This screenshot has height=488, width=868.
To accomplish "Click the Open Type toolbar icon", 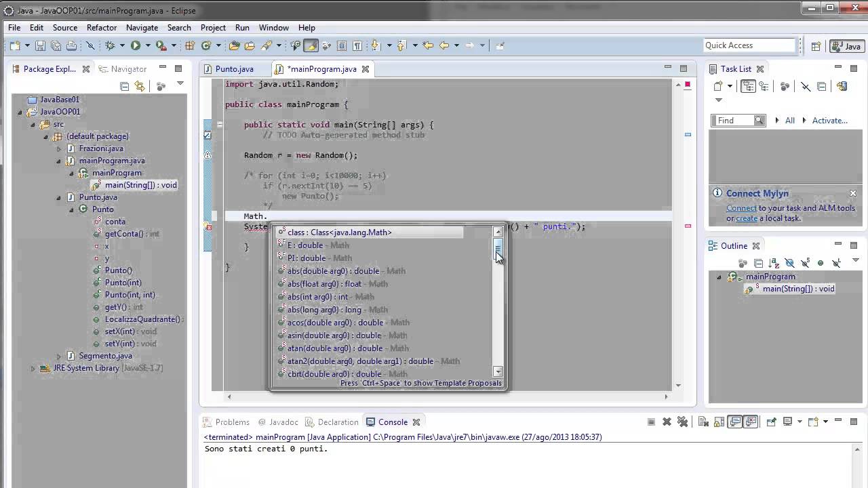I will (x=235, y=45).
